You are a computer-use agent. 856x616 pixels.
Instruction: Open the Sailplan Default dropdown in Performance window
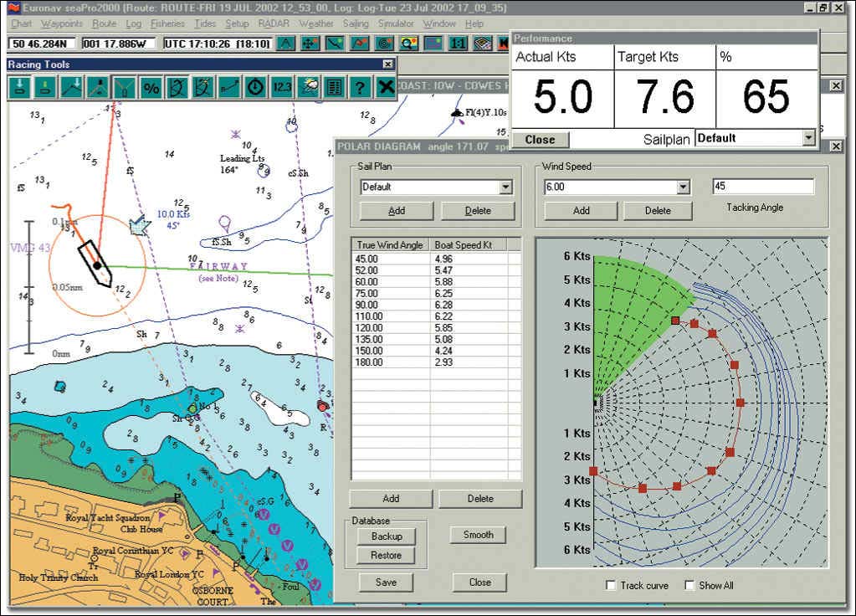coord(807,139)
